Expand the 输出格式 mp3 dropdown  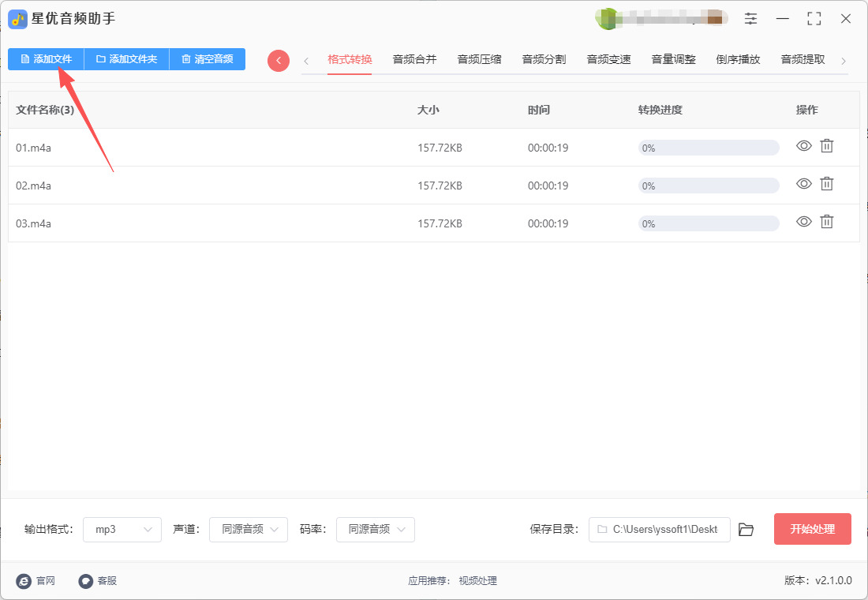pos(122,530)
